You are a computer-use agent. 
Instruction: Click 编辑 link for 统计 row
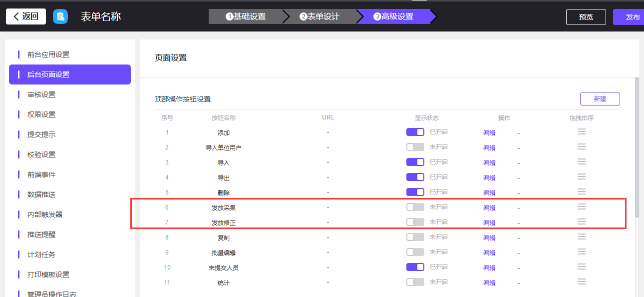489,283
